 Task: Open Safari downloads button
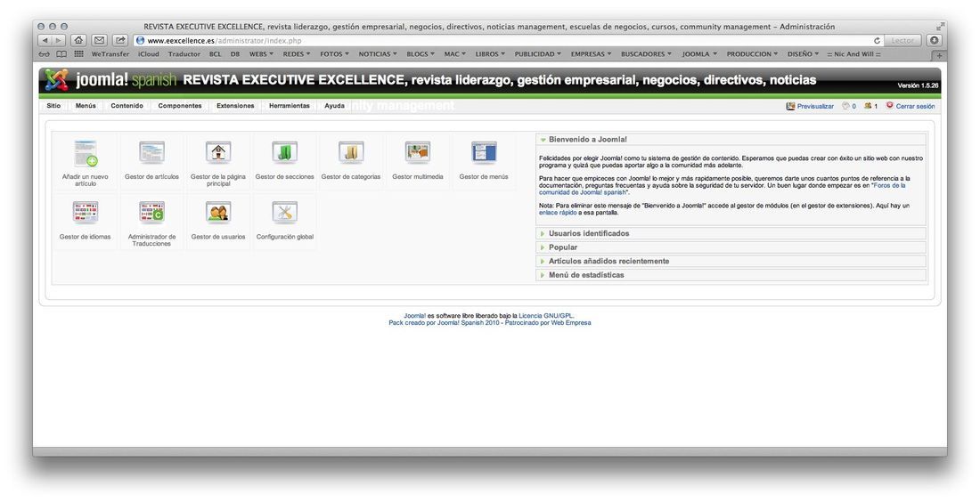point(935,40)
